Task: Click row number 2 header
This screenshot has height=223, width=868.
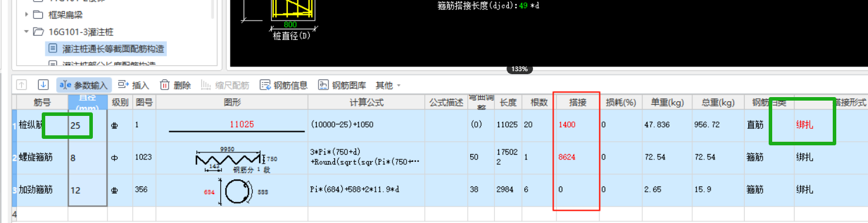Action: coord(14,158)
